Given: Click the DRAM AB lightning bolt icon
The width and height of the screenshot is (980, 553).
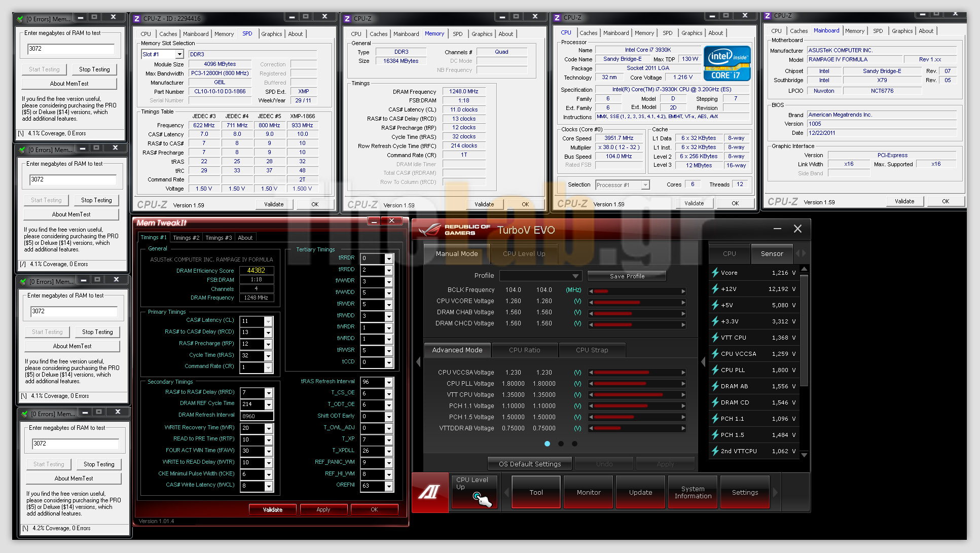Looking at the screenshot, I should [x=715, y=386].
